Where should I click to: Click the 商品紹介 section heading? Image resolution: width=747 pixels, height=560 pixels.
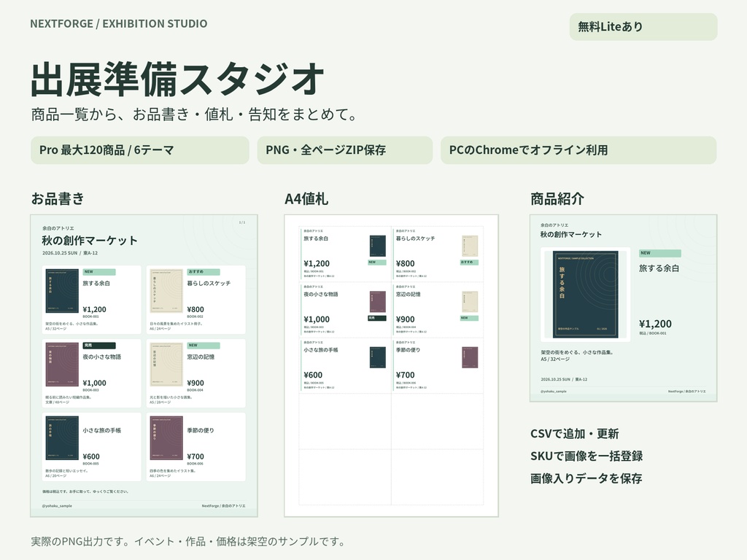coord(557,198)
